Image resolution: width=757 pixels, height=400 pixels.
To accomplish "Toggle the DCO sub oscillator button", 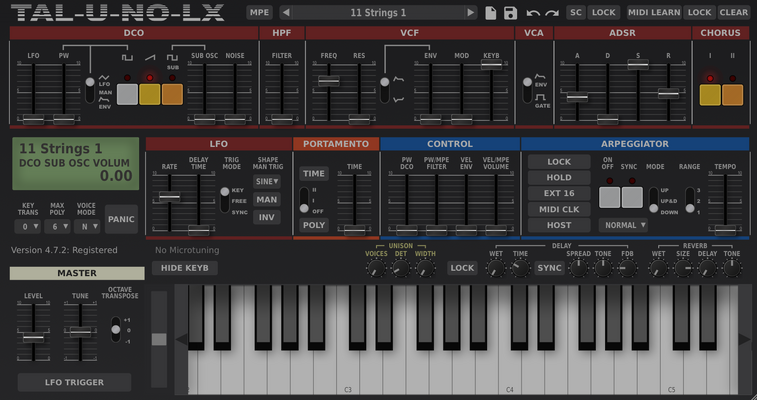I will 172,94.
